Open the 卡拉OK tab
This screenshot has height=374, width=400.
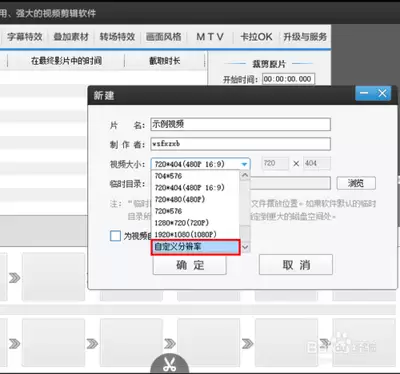(x=256, y=37)
